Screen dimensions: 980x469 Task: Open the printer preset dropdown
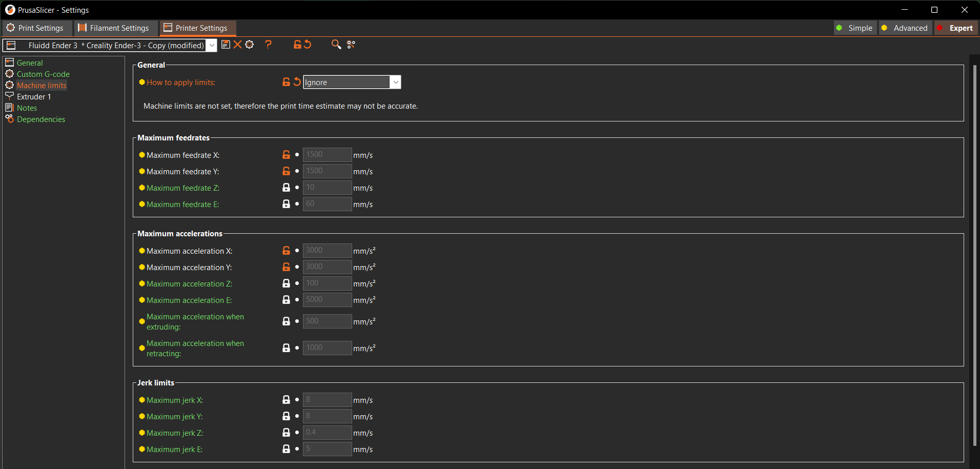[x=211, y=45]
